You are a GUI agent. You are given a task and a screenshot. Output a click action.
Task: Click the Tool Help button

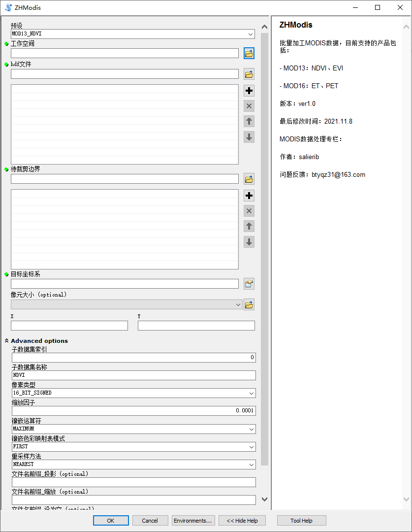coord(301,521)
